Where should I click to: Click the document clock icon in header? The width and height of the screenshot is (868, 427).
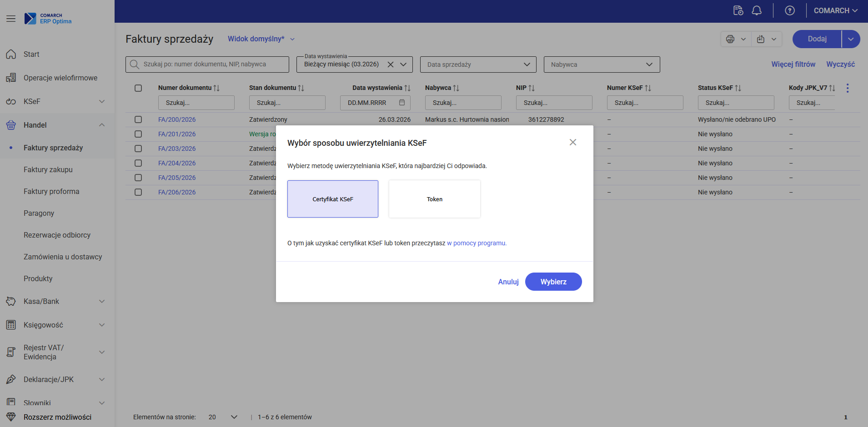(x=738, y=10)
